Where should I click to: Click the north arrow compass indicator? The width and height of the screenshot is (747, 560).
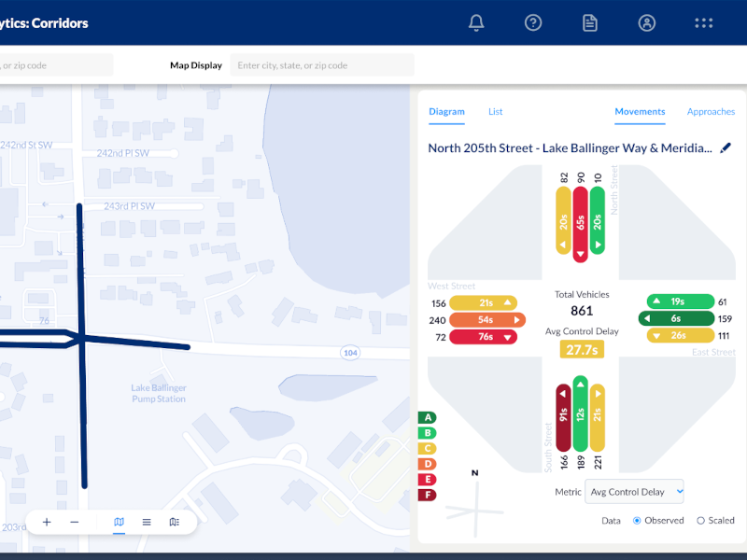tap(475, 505)
